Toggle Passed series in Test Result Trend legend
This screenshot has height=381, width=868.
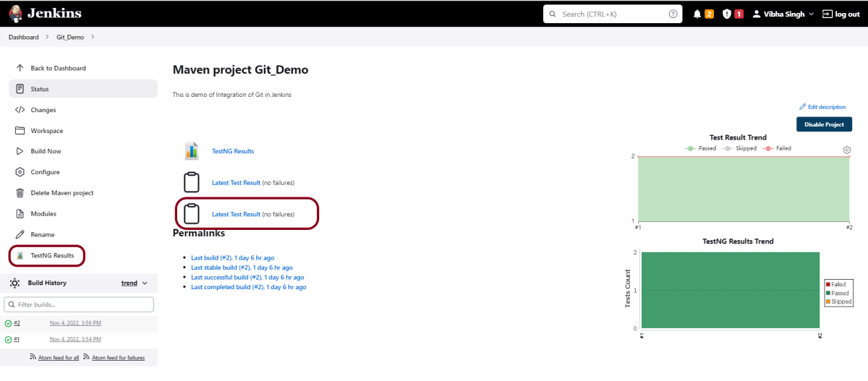[700, 148]
